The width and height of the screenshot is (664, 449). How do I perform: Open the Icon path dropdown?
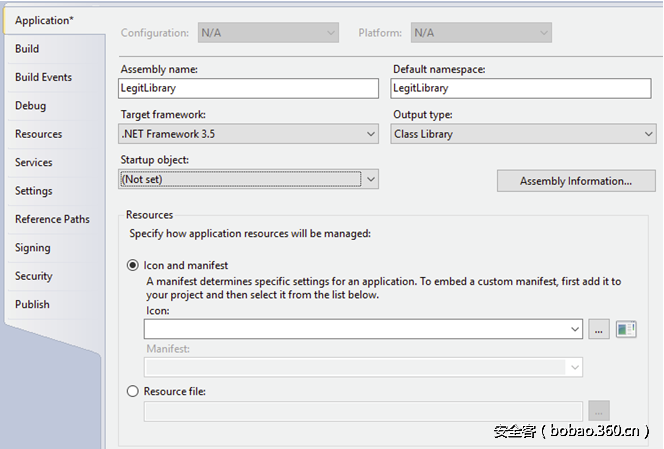coord(575,329)
